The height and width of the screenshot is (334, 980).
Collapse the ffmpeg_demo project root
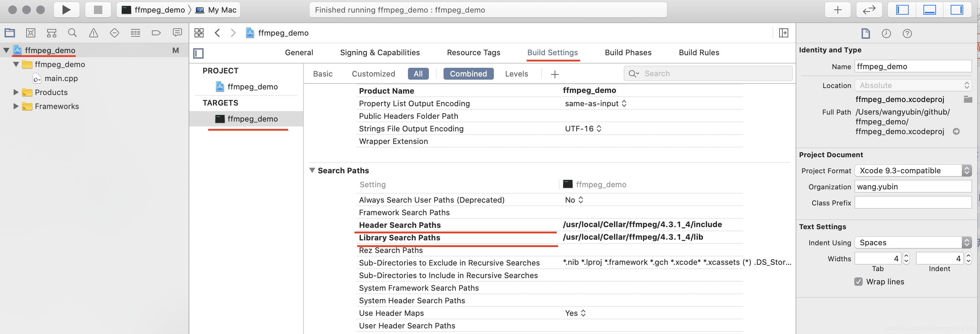[x=7, y=50]
